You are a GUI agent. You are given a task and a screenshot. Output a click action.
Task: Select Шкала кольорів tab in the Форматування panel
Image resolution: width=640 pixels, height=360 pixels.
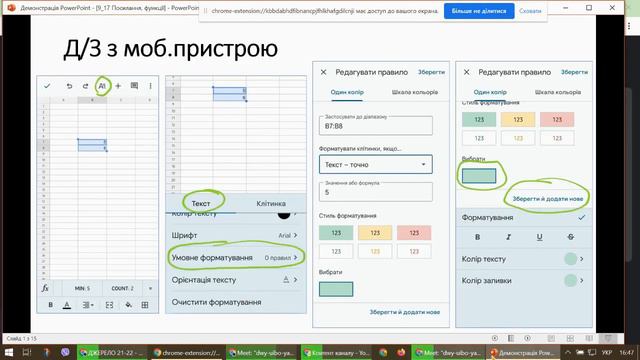[558, 92]
